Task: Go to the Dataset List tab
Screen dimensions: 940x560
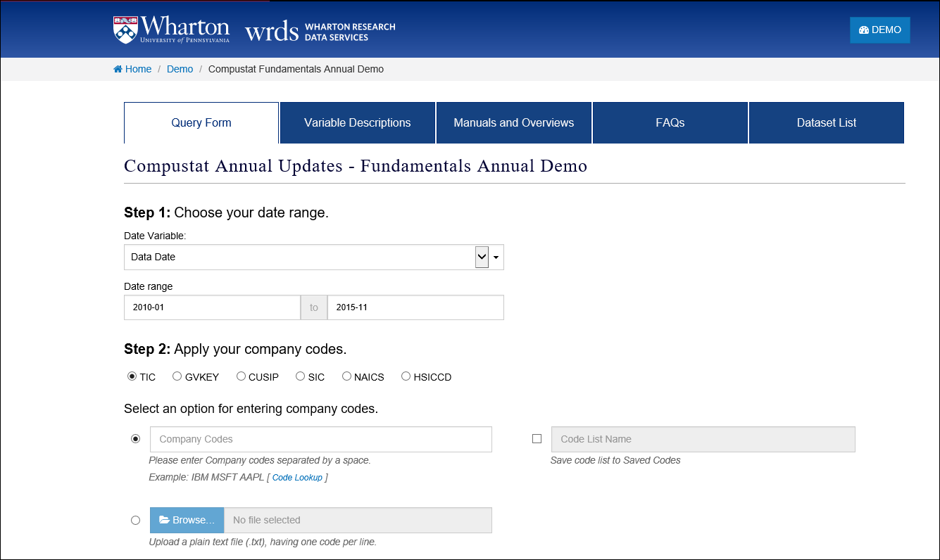Action: click(x=827, y=123)
